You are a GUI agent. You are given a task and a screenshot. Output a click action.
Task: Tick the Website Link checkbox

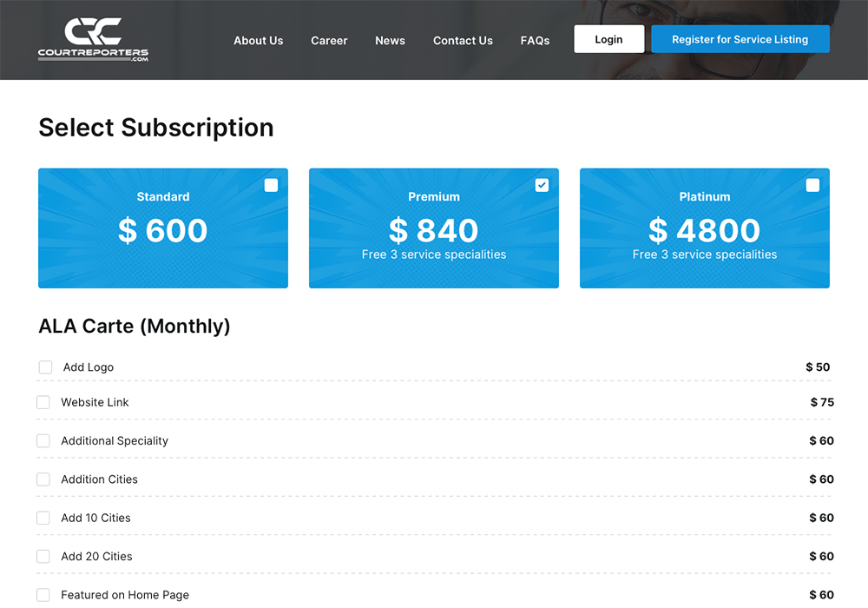pyautogui.click(x=43, y=402)
